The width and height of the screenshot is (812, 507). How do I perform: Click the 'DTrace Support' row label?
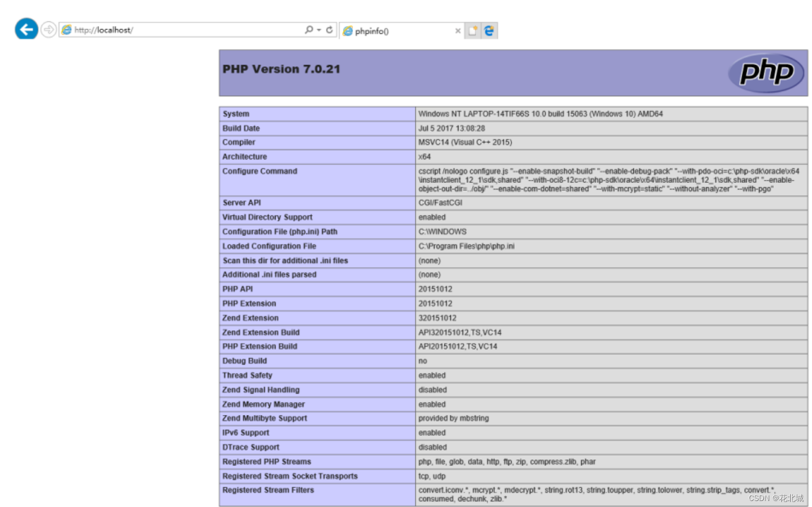251,447
